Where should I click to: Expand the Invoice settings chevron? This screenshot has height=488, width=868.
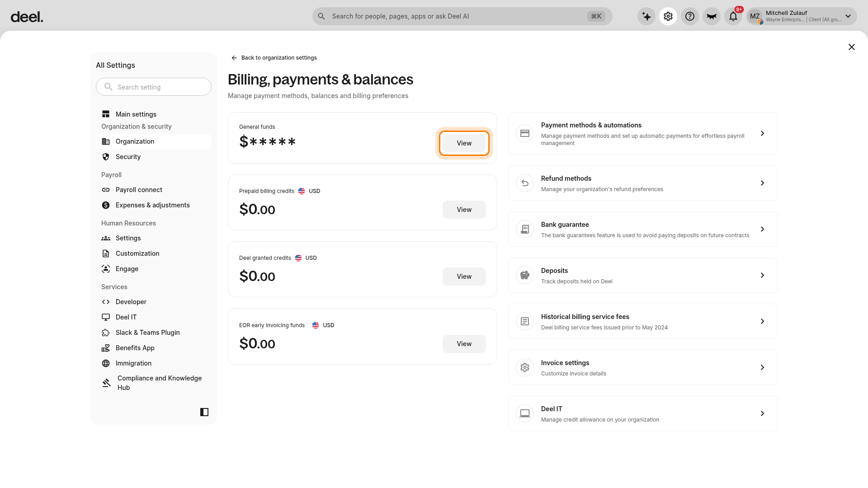(762, 367)
